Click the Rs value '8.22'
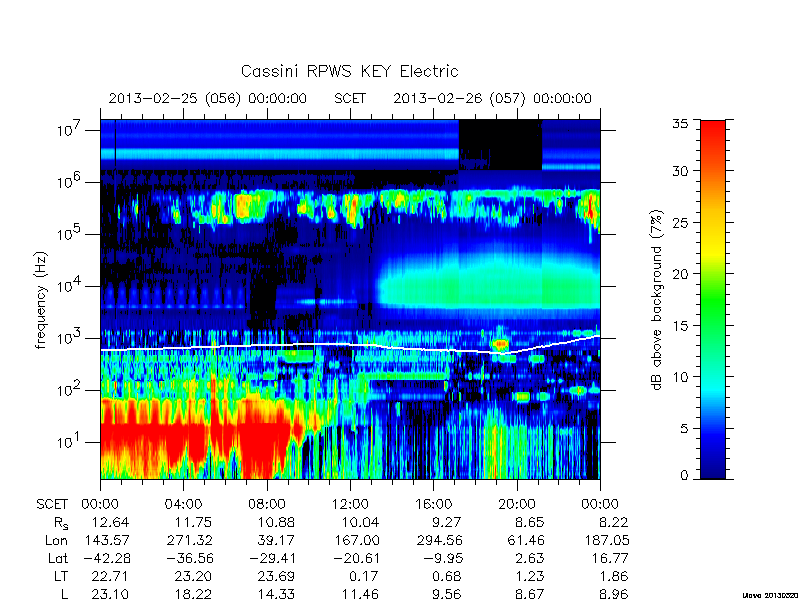 (x=614, y=522)
